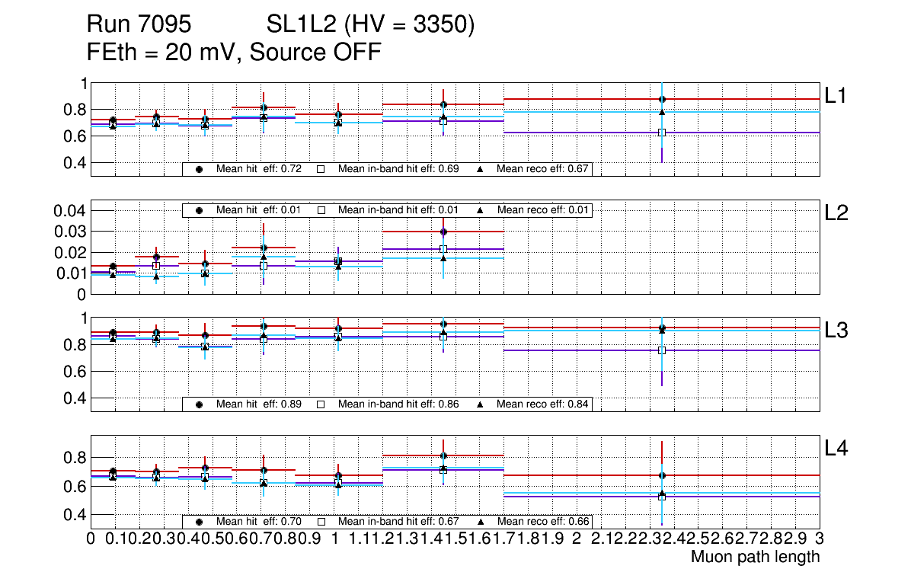Click the black triangle marker in L3 legend
911x588 pixels.
[481, 404]
